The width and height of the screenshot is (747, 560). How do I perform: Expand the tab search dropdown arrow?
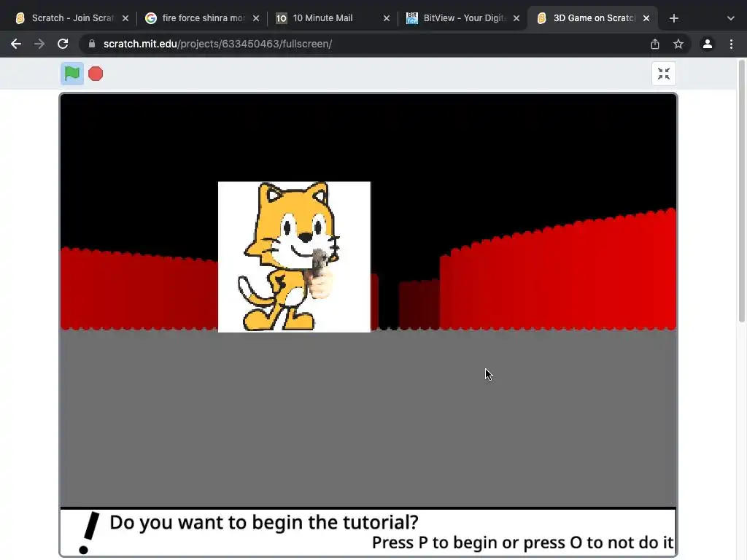731,18
